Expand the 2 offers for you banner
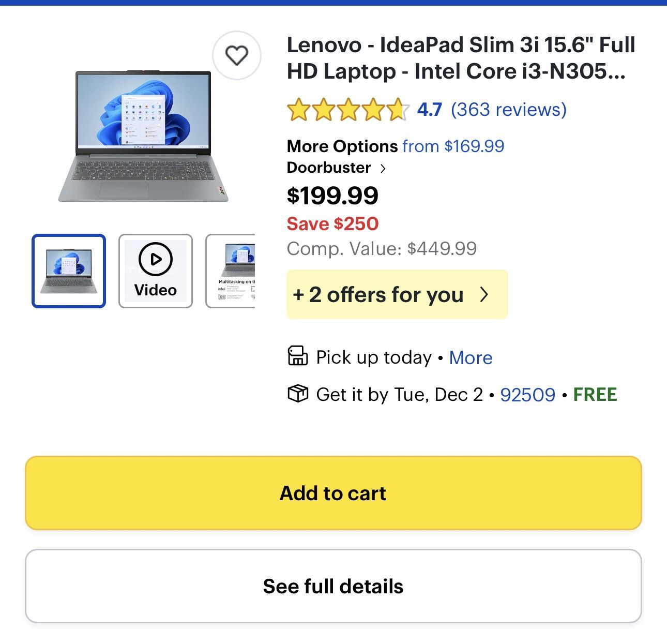Image resolution: width=667 pixels, height=644 pixels. pos(397,294)
